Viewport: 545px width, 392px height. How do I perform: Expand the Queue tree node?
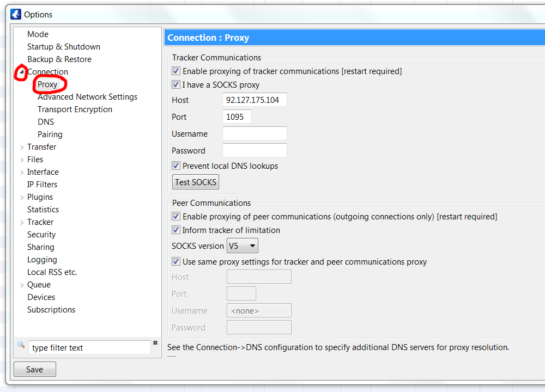click(x=22, y=285)
